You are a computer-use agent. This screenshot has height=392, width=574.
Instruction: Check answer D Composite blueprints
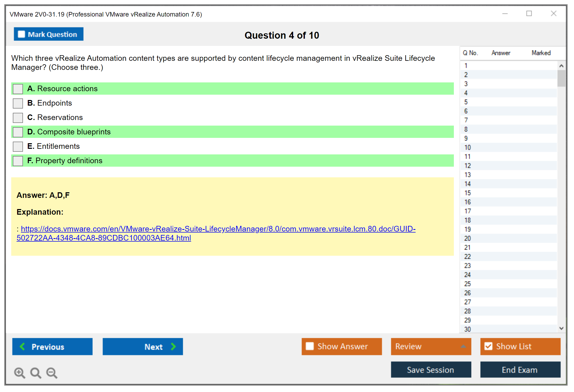[18, 132]
